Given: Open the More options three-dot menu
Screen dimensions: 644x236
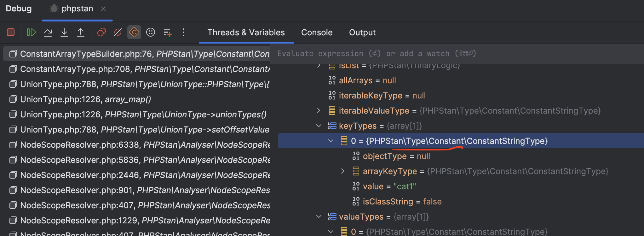Looking at the screenshot, I should [183, 32].
